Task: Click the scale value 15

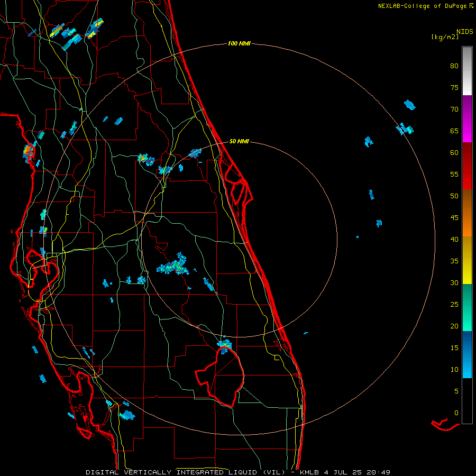Action: (x=454, y=348)
